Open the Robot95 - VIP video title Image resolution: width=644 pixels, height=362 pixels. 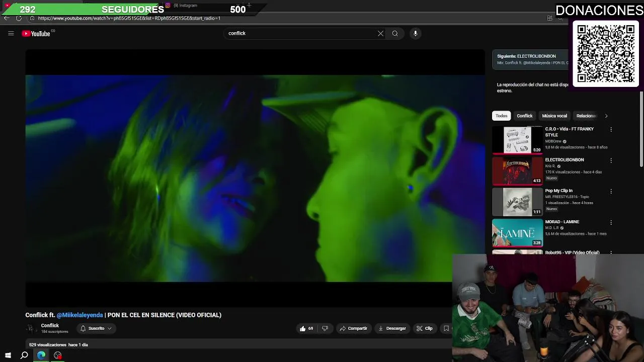pos(572,252)
